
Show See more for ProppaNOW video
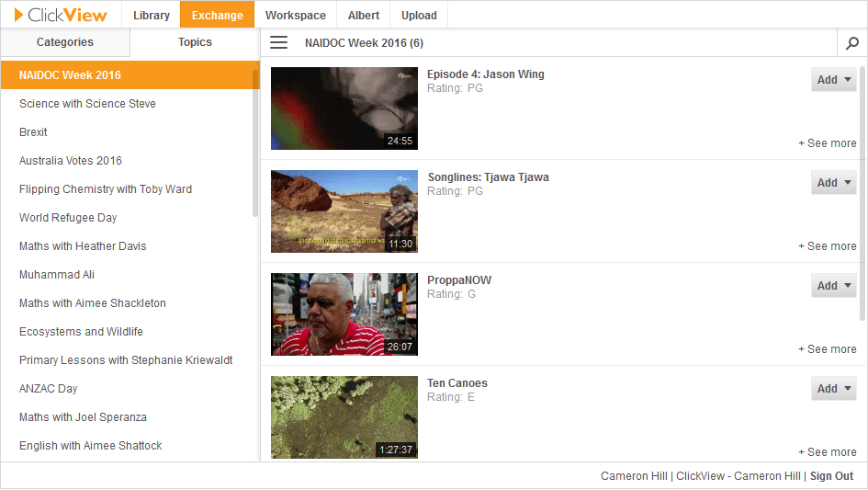coord(827,349)
